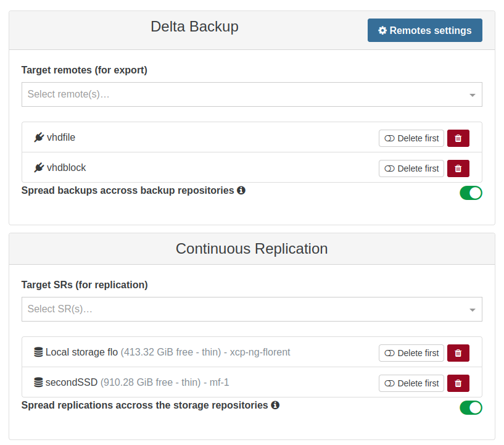The image size is (504, 445).
Task: Click info icon beside Spread replications label
Action: (275, 405)
